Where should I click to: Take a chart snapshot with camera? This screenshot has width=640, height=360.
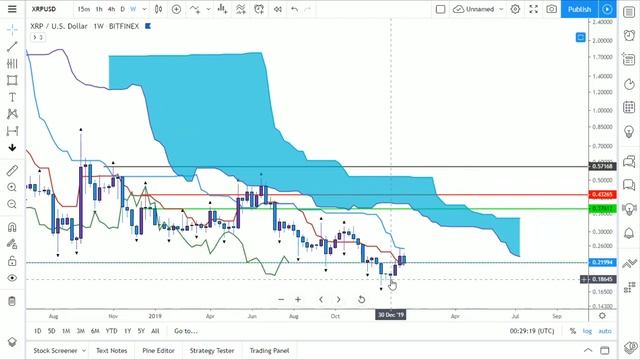coord(551,9)
